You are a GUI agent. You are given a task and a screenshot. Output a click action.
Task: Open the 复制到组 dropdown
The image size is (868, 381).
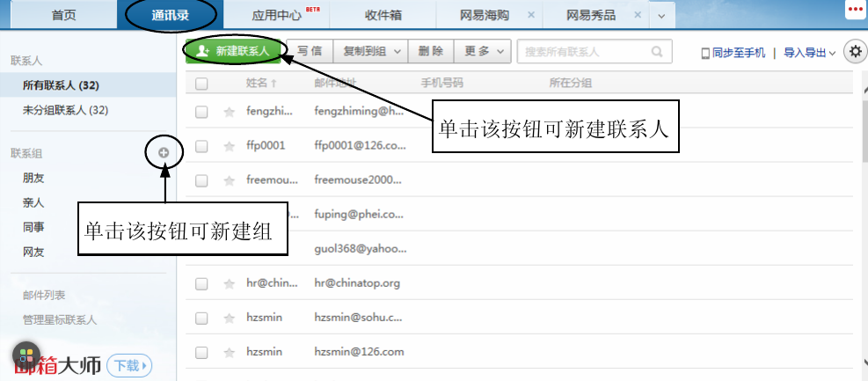tap(370, 52)
